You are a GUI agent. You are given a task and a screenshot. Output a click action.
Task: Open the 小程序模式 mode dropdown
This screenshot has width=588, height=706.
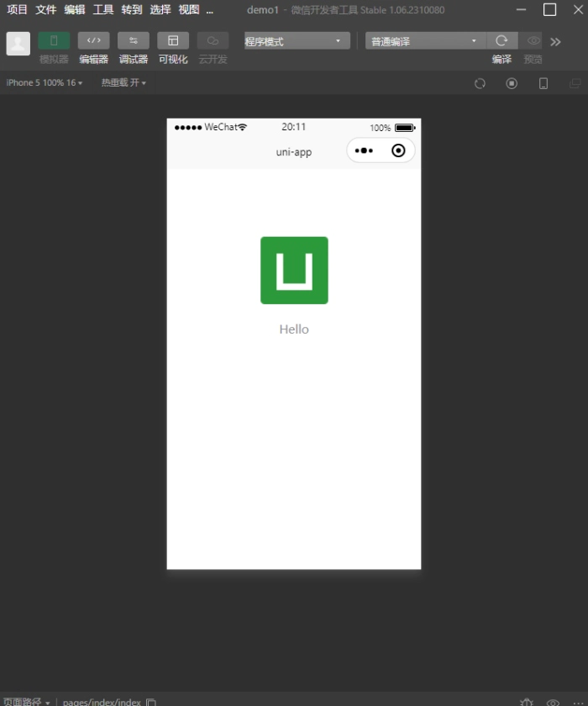point(297,41)
